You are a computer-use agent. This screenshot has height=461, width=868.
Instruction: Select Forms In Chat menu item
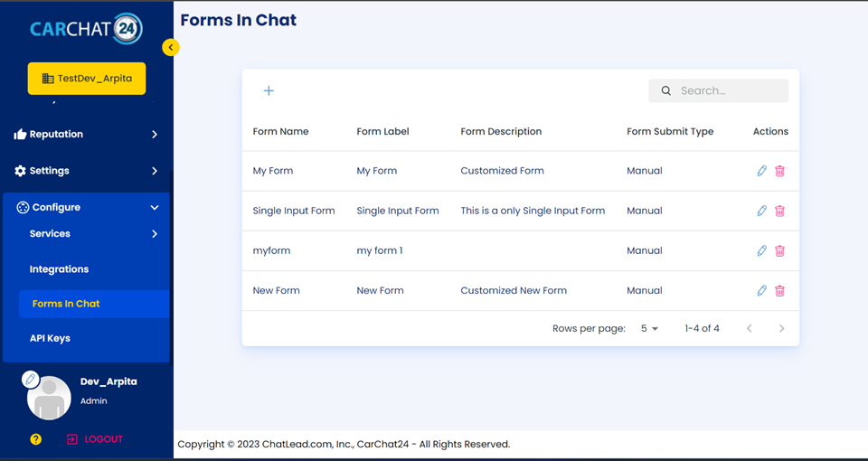66,304
